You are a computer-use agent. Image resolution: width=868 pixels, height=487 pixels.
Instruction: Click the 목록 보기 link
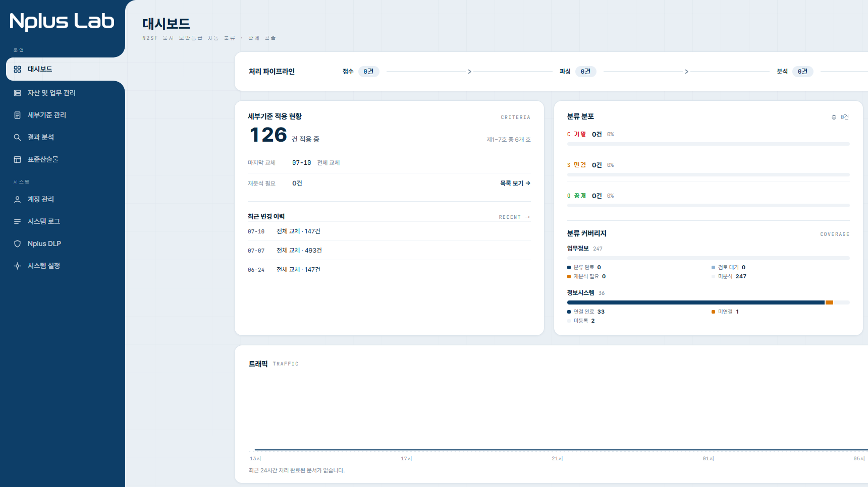(x=515, y=183)
